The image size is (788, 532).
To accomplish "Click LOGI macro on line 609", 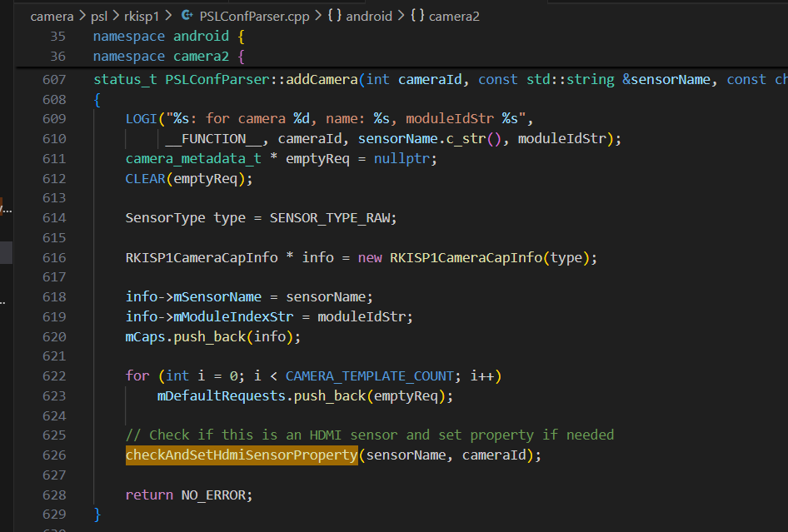I will (142, 118).
